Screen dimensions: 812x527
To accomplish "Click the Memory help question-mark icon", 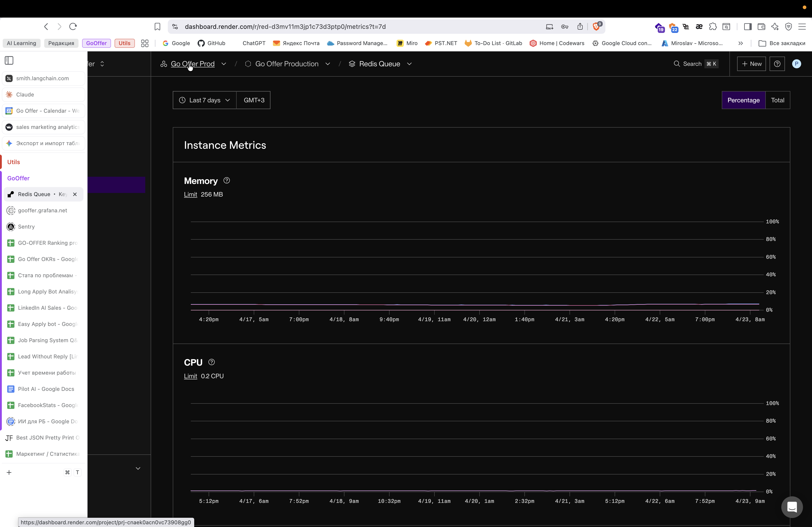I will pyautogui.click(x=226, y=181).
